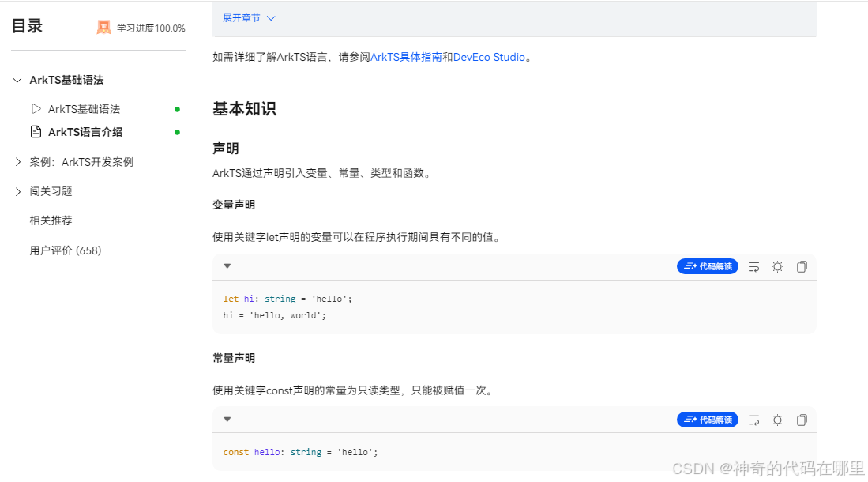
Task: Collapse the ArkTS基础语法 section chevron
Action: pyautogui.click(x=17, y=80)
